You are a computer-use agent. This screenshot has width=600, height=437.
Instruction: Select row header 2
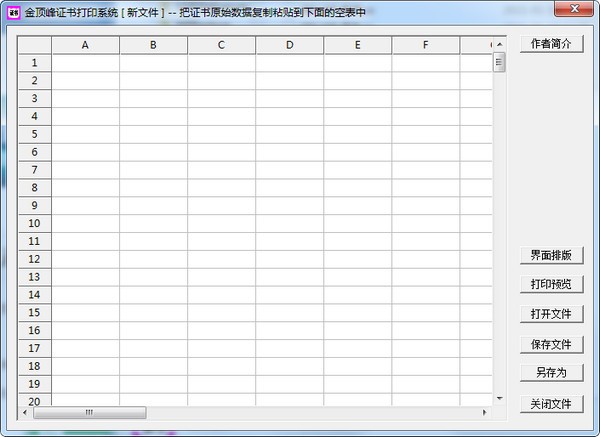35,81
